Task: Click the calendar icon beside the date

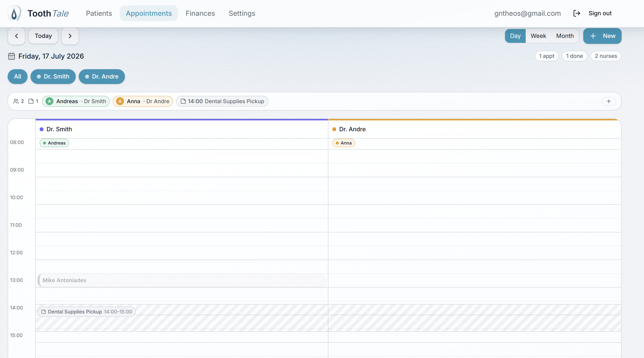Action: (x=12, y=56)
